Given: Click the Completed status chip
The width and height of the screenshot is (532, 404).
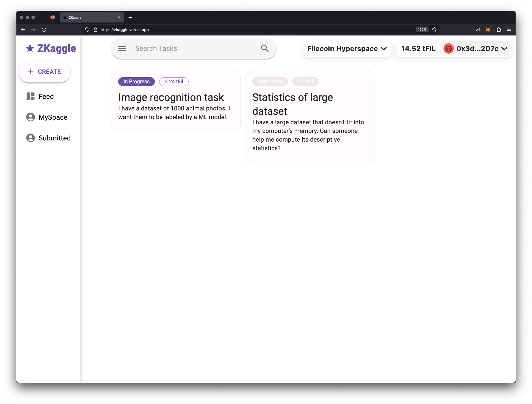Looking at the screenshot, I should [x=270, y=82].
